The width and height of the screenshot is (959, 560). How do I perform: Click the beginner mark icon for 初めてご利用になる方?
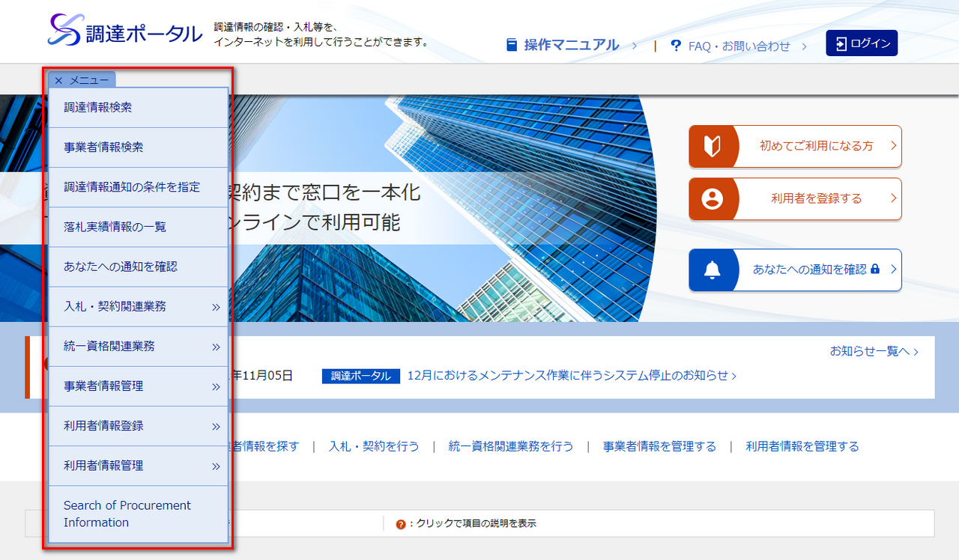coord(713,146)
